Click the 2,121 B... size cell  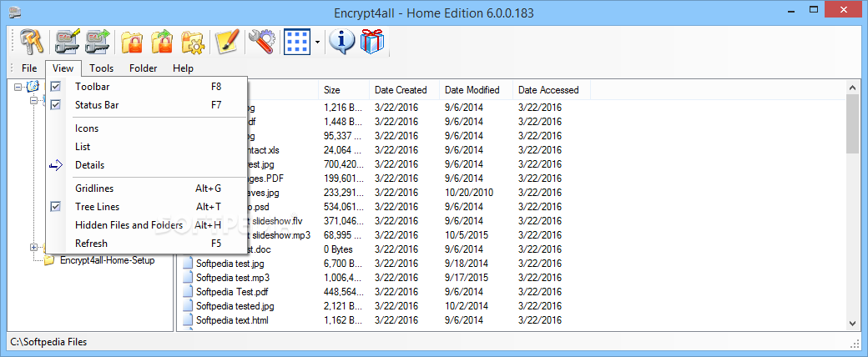[343, 305]
